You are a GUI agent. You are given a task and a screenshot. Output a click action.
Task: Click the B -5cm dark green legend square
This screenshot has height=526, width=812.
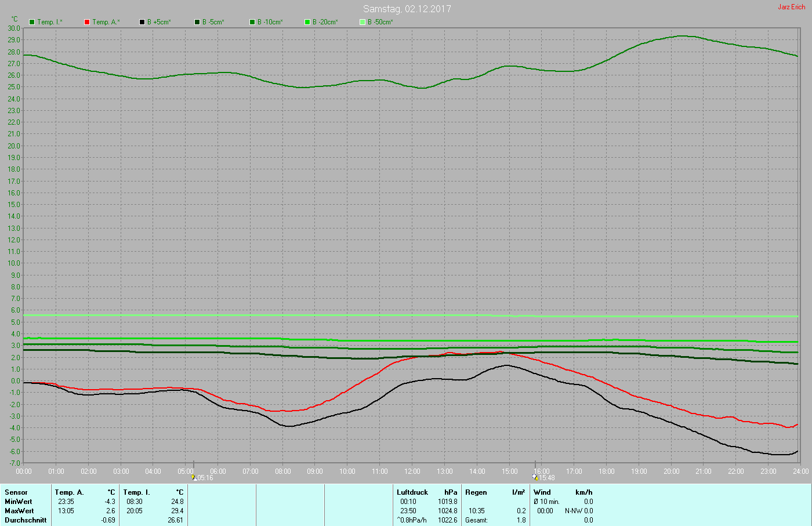pyautogui.click(x=197, y=22)
